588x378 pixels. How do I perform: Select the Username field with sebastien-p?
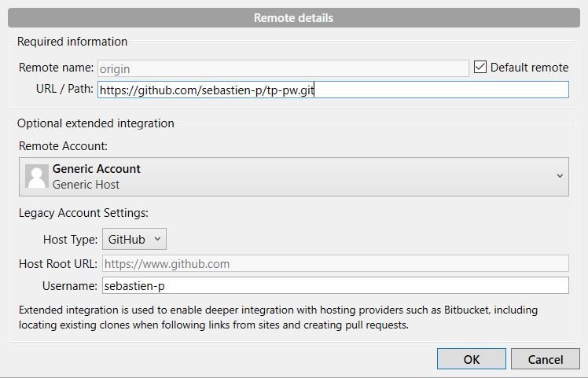click(x=335, y=286)
